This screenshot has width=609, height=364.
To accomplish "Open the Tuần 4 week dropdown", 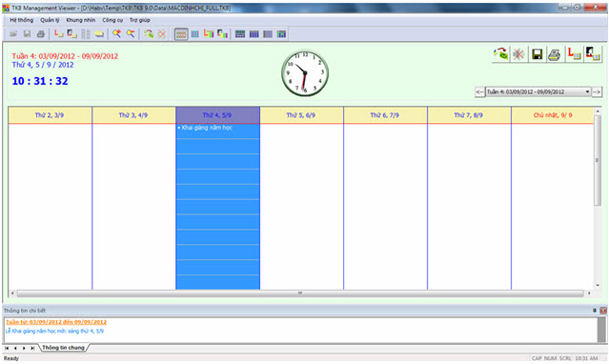I will click(538, 92).
